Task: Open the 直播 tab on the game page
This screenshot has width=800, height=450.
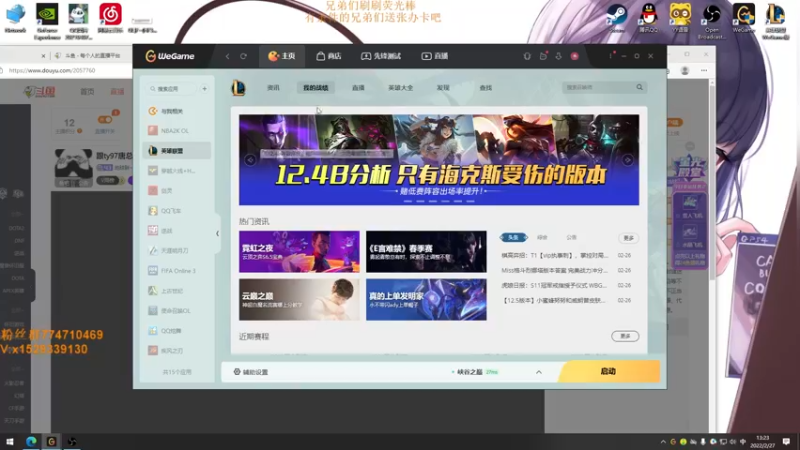Action: click(x=358, y=88)
